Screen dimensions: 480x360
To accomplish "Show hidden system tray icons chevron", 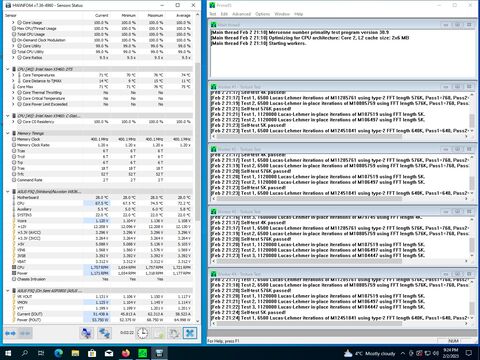I will (x=403, y=353).
